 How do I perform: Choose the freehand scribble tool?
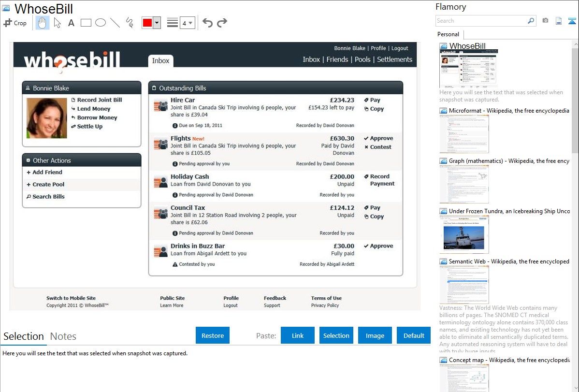click(x=130, y=23)
